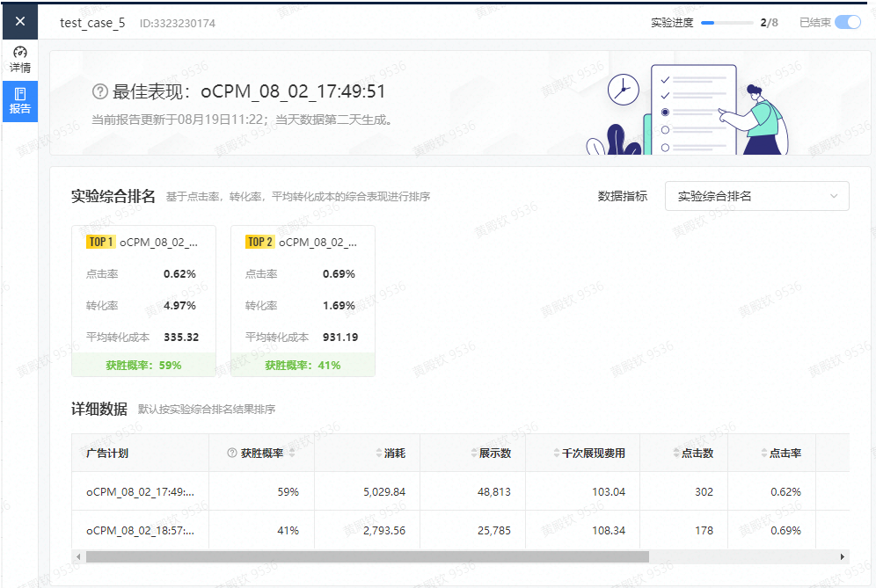Switch to the 报告 sidebar tab

coord(20,101)
